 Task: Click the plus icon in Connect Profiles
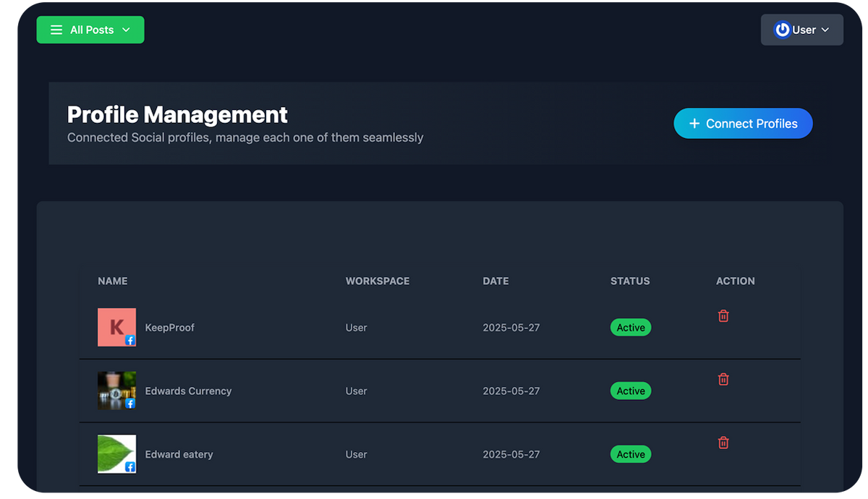tap(694, 124)
